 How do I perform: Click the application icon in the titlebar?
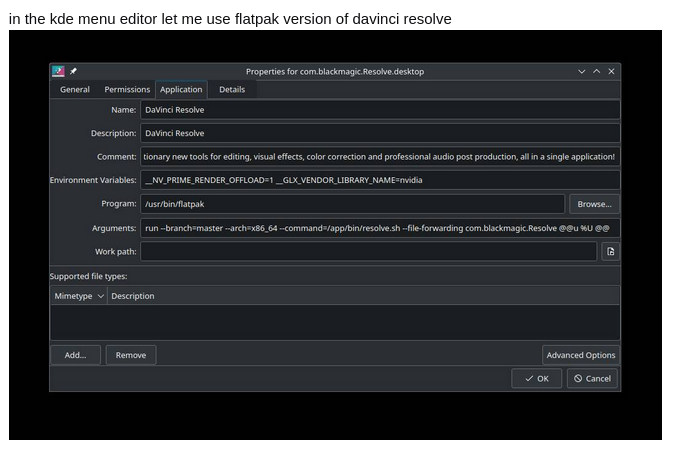click(59, 71)
